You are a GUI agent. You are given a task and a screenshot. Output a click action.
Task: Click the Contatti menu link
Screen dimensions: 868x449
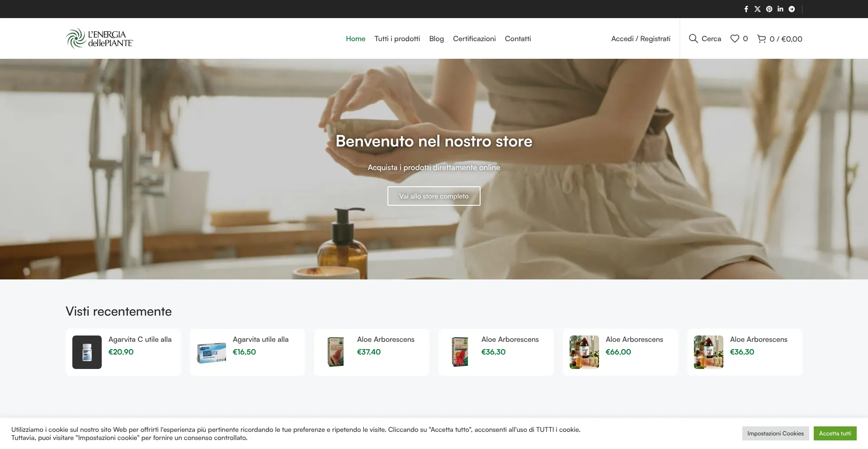[x=518, y=38]
